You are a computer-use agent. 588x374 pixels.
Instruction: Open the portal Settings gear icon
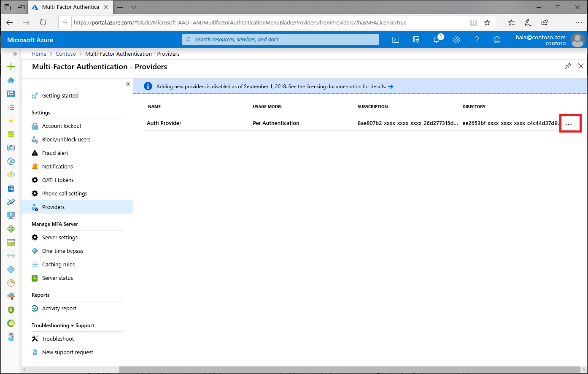[x=456, y=40]
